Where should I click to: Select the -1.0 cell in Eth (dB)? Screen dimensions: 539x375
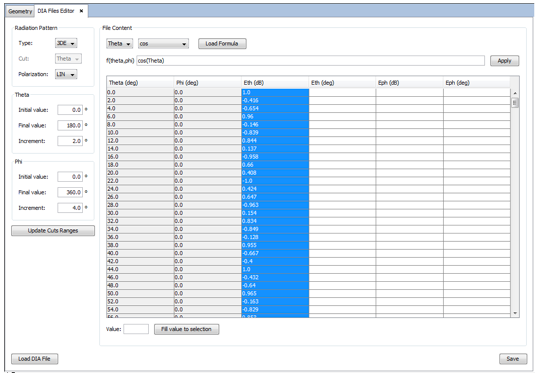click(x=275, y=181)
